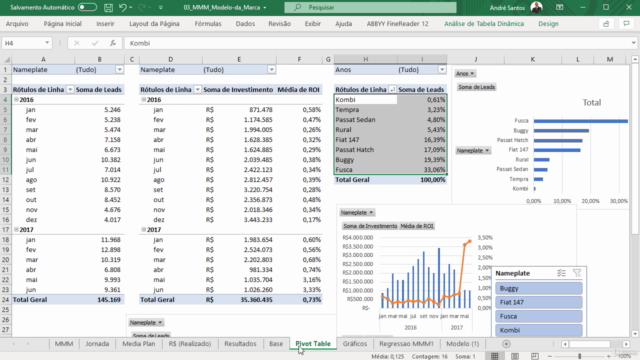This screenshot has width=640, height=360.
Task: Open Rótulos de Linha filter in column D
Action: coord(198,90)
